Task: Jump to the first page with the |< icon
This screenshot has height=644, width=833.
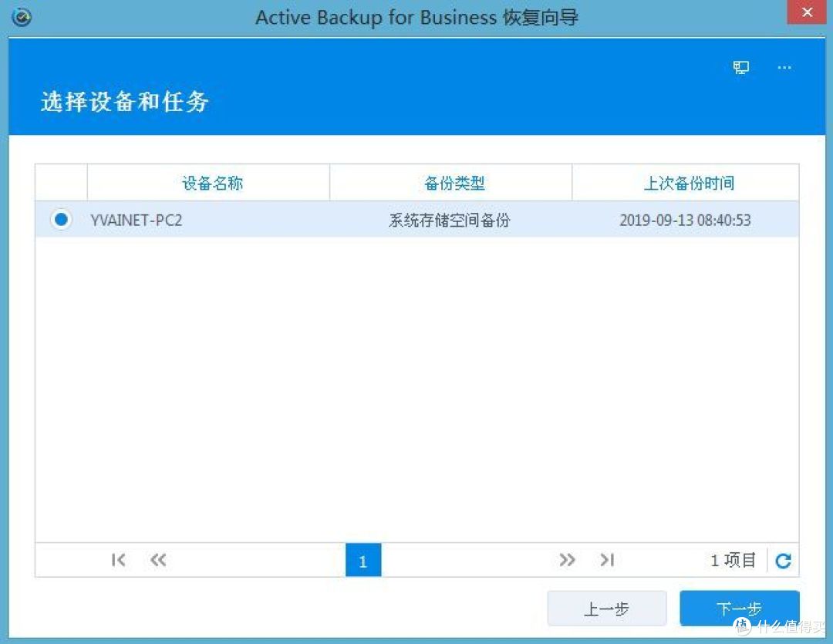Action: [118, 561]
